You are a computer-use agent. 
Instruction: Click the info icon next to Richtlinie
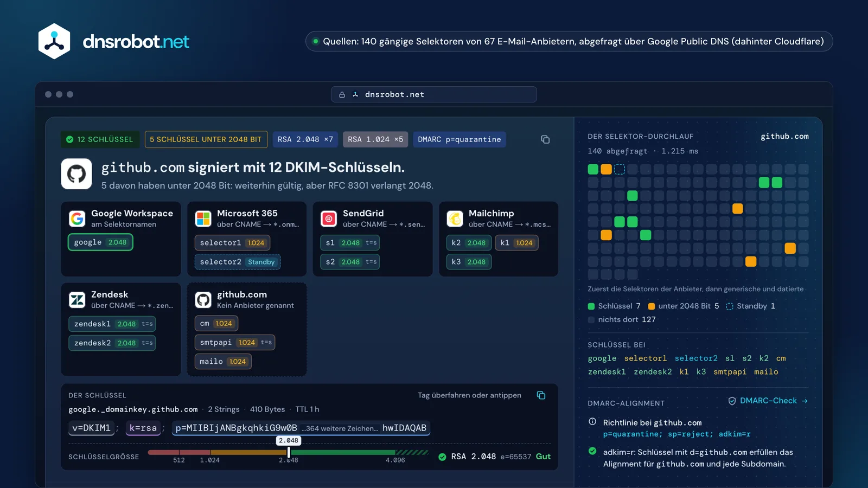click(x=592, y=422)
